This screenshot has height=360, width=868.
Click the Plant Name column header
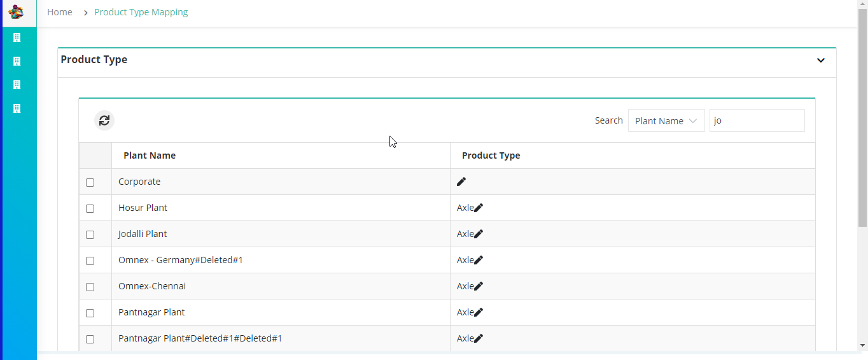[x=150, y=155]
